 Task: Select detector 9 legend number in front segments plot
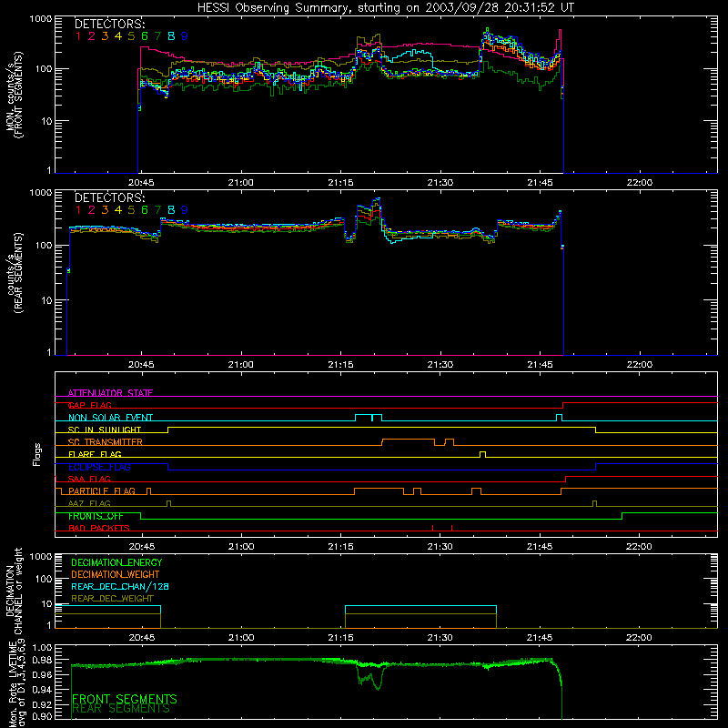185,36
